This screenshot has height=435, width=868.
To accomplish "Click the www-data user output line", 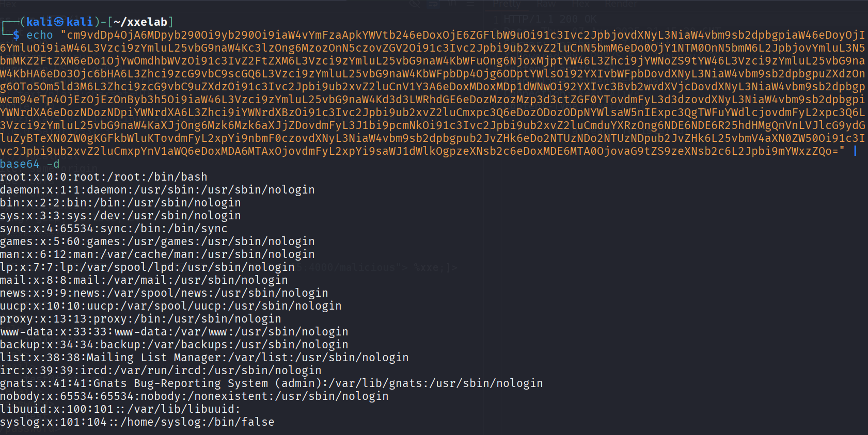I will coord(174,332).
